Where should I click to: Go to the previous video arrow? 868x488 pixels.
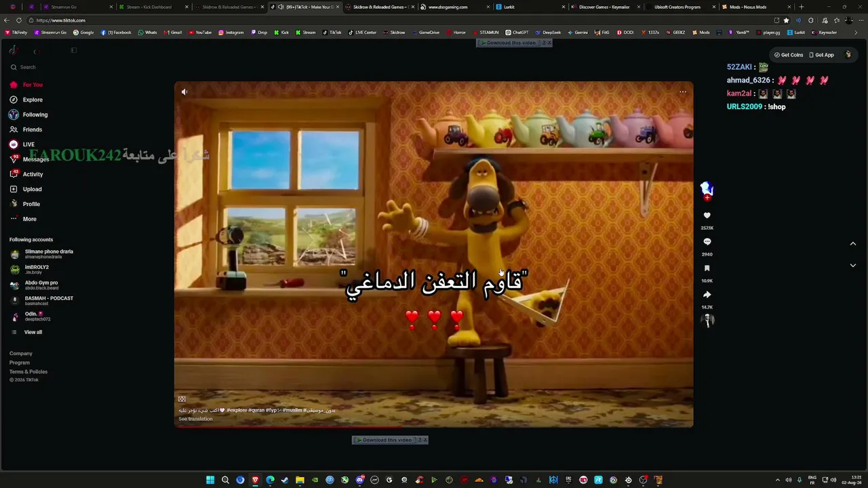(x=853, y=244)
